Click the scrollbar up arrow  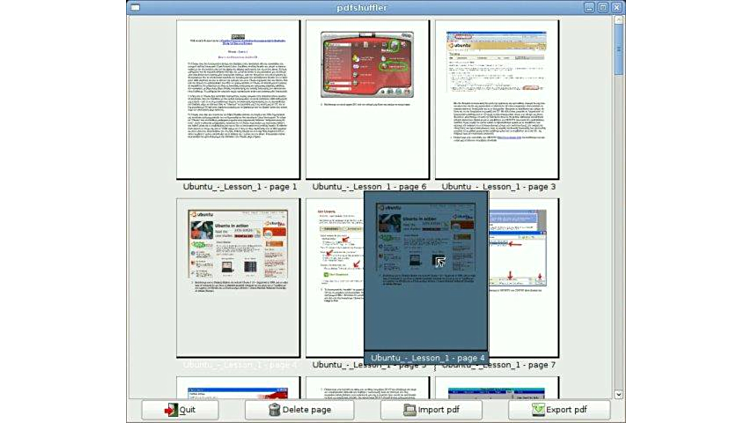coord(619,21)
